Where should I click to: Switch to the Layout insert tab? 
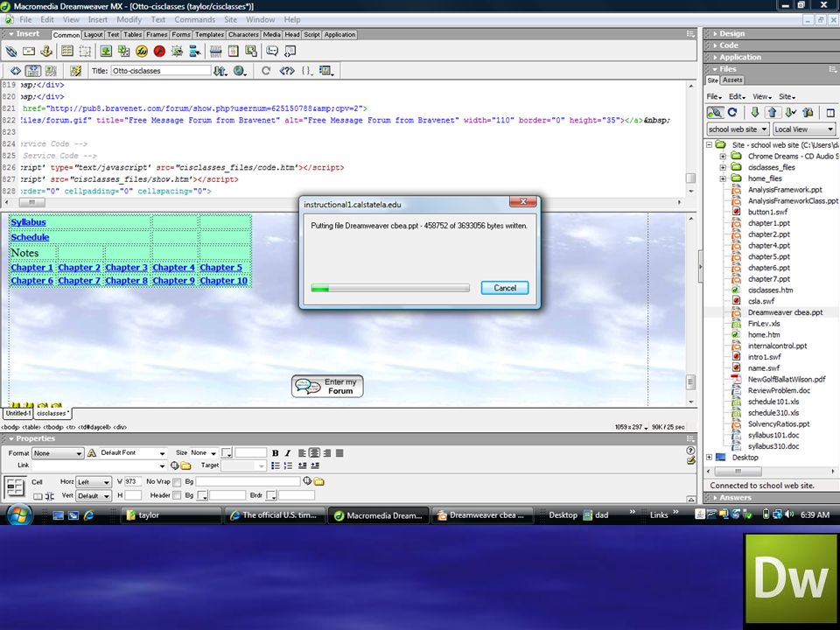93,35
